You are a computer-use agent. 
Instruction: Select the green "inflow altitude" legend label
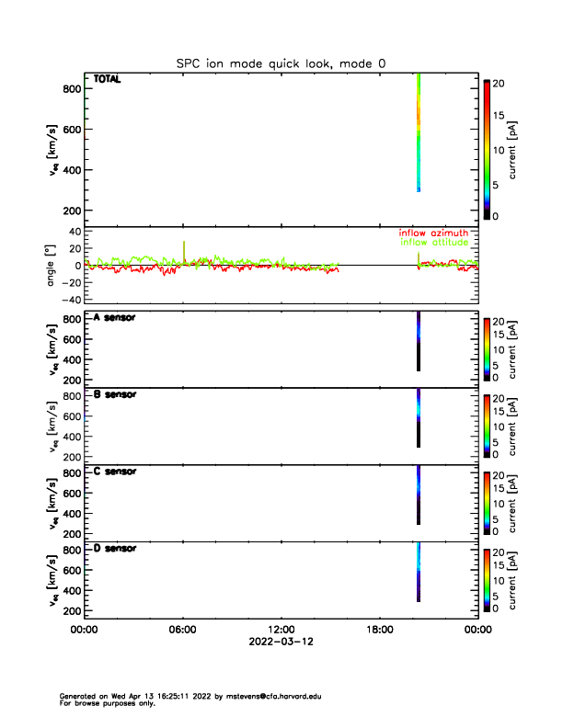[435, 243]
